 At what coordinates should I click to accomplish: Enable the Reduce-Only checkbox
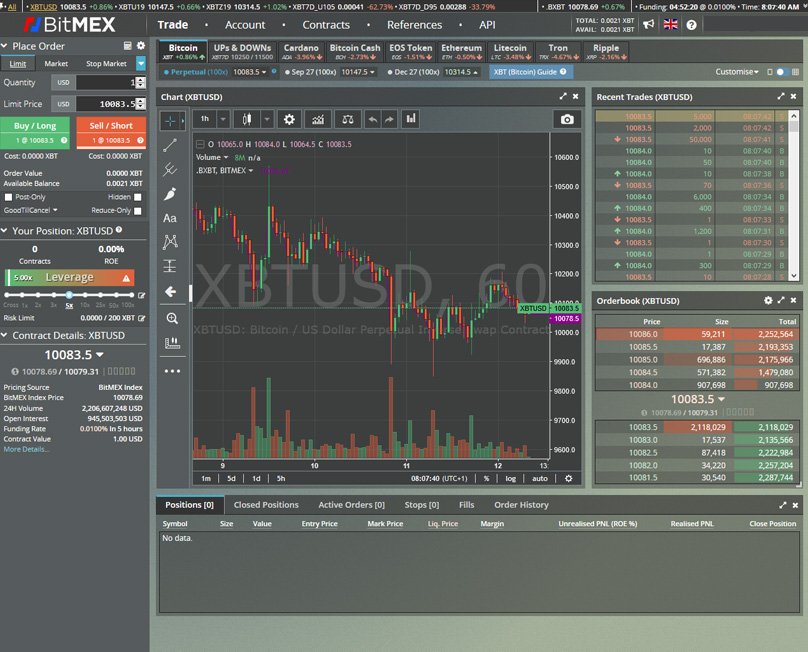(138, 210)
